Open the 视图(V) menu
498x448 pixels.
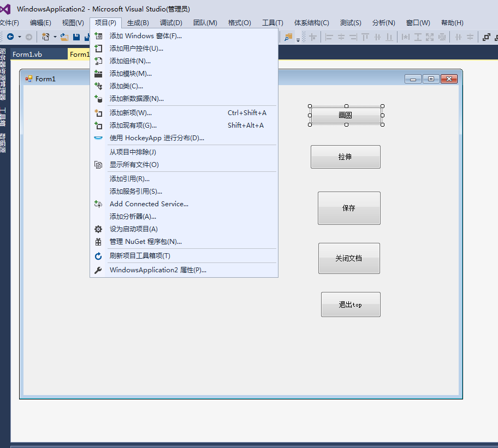(x=73, y=23)
